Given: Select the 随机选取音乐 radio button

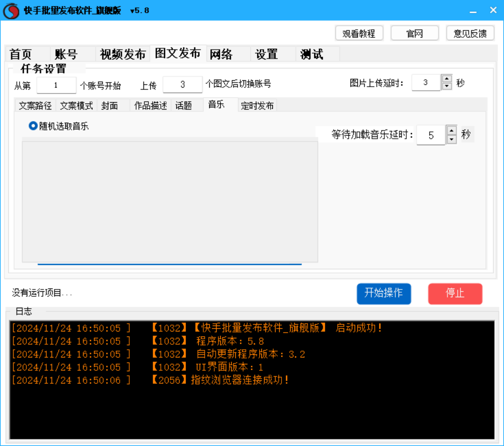Looking at the screenshot, I should click(x=33, y=126).
